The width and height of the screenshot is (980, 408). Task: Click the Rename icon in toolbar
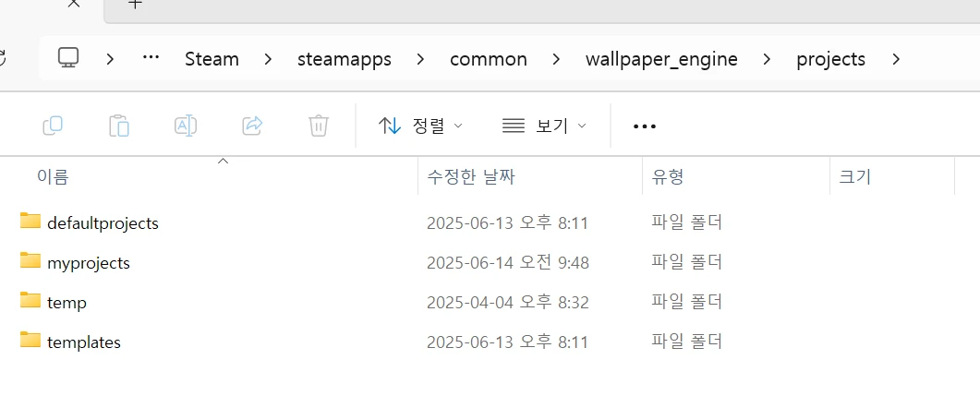[x=186, y=126]
